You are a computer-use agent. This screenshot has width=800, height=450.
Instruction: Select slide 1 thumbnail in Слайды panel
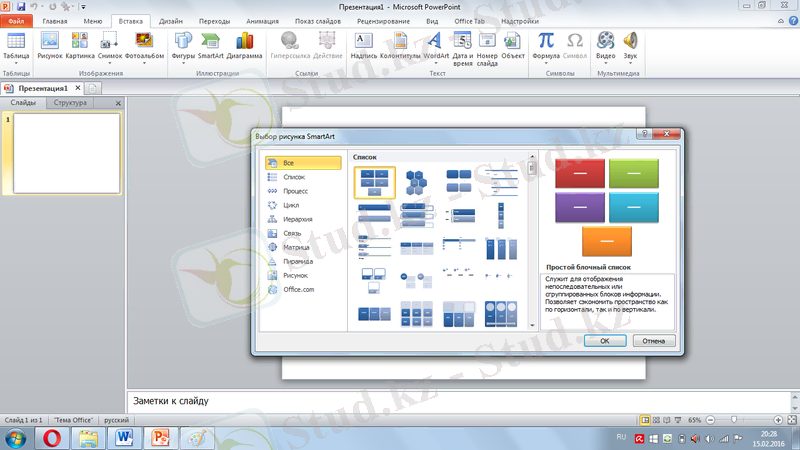(66, 153)
